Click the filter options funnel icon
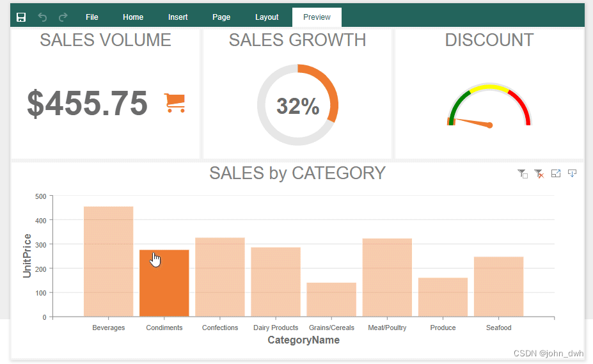The width and height of the screenshot is (593, 364). coord(523,173)
